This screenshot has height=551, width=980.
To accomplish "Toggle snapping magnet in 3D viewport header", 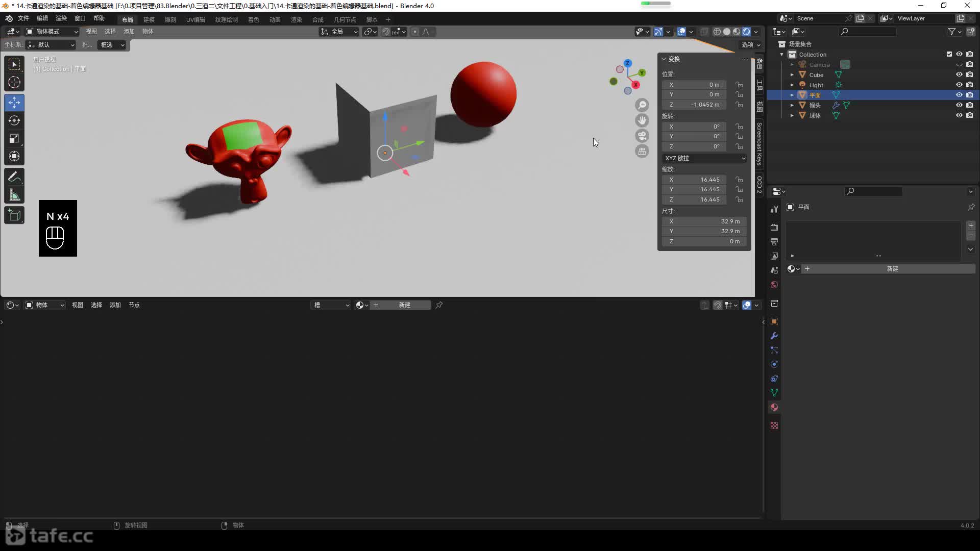I will 386,32.
